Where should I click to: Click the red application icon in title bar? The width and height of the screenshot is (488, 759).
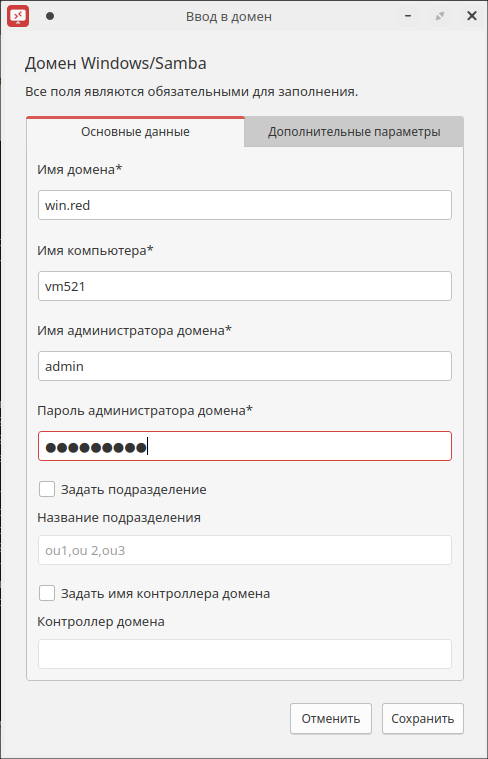coord(18,16)
